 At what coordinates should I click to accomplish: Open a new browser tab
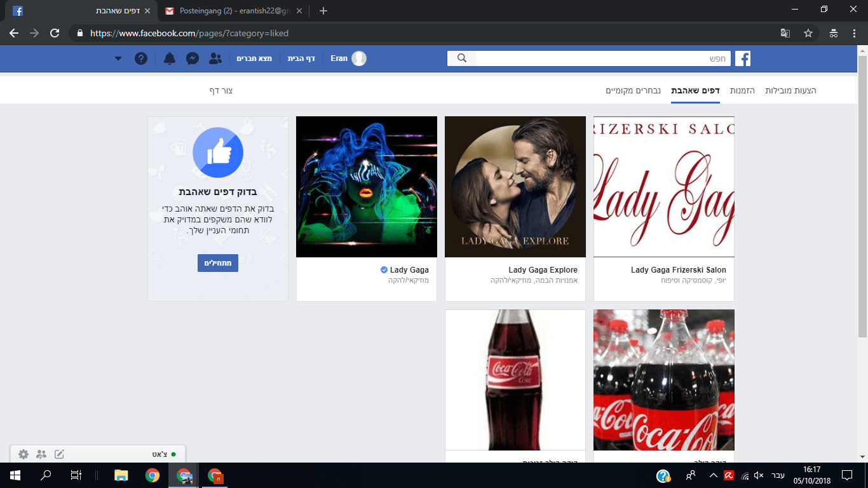(323, 11)
